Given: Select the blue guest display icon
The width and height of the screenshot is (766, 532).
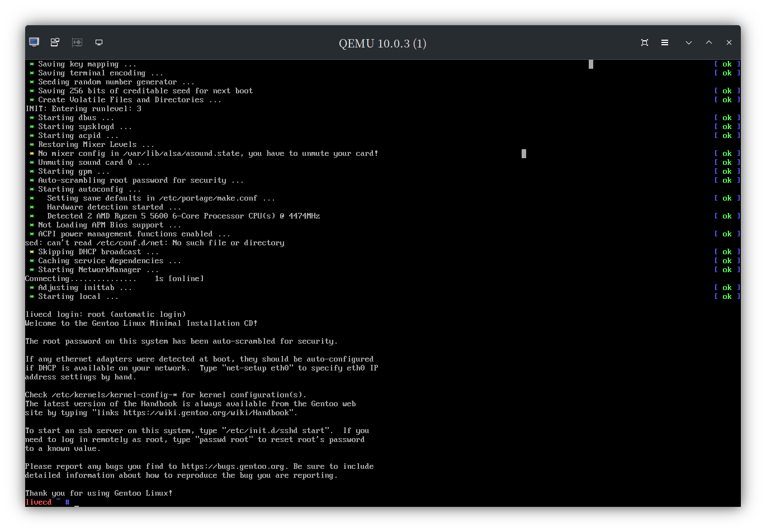Looking at the screenshot, I should point(34,42).
